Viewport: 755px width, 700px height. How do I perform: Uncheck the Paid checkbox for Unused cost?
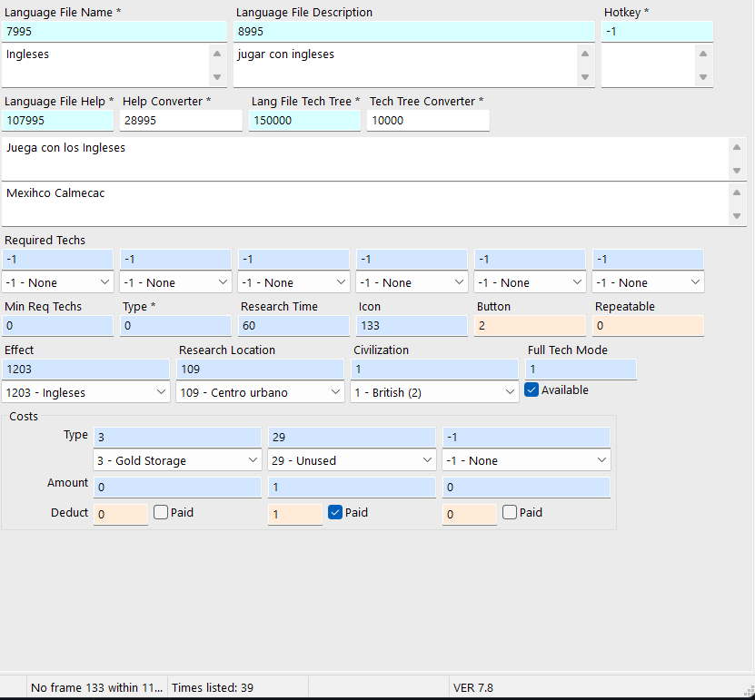(335, 512)
